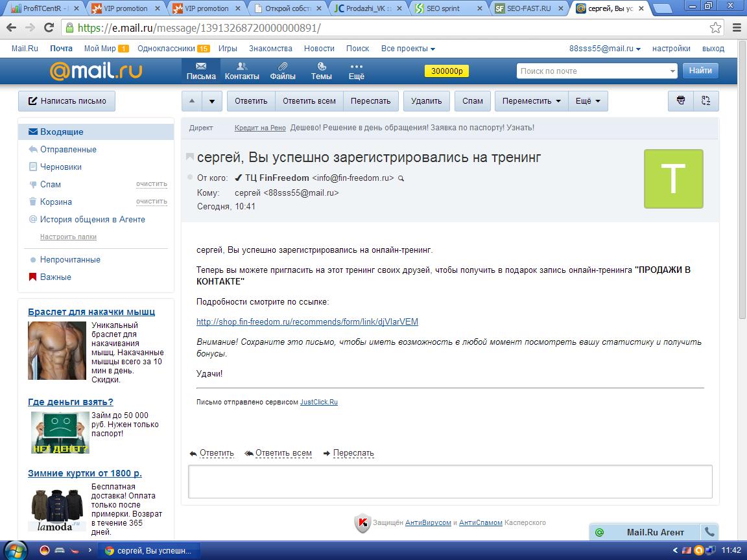747x560 pixels.
Task: Reload the page
Action: pos(49,28)
